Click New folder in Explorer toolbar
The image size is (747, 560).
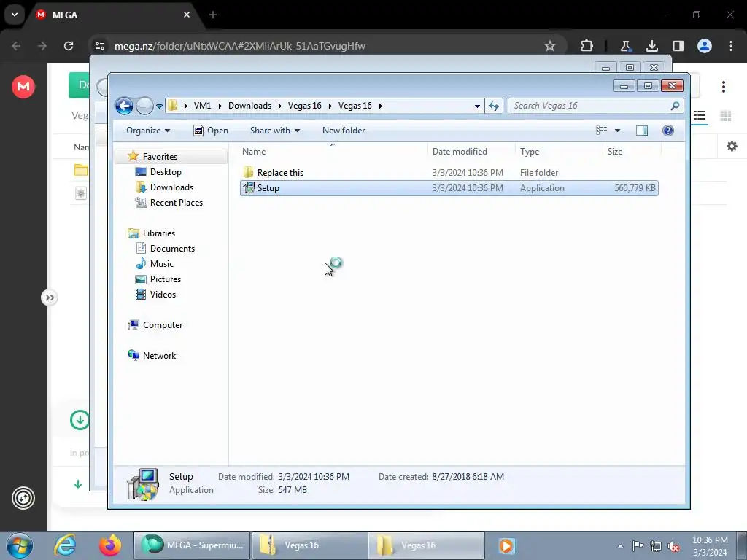pyautogui.click(x=344, y=131)
